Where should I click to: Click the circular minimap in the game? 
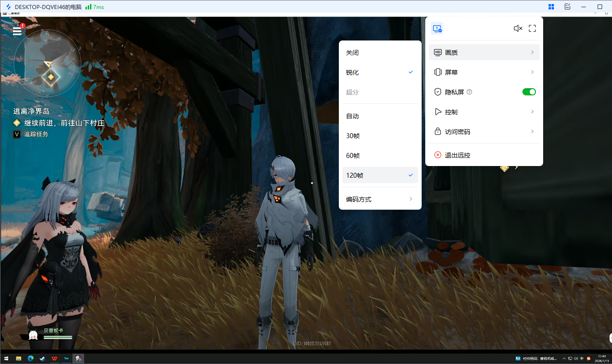pos(47,63)
